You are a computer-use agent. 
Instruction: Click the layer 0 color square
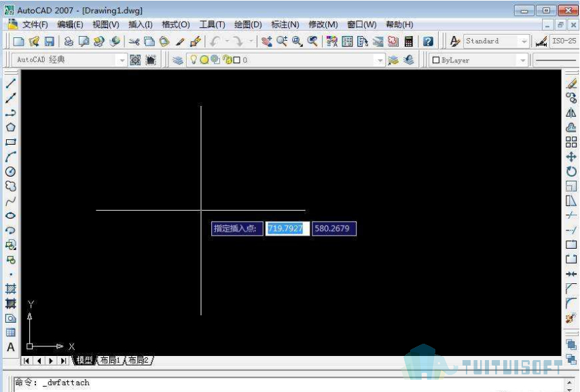pos(237,60)
